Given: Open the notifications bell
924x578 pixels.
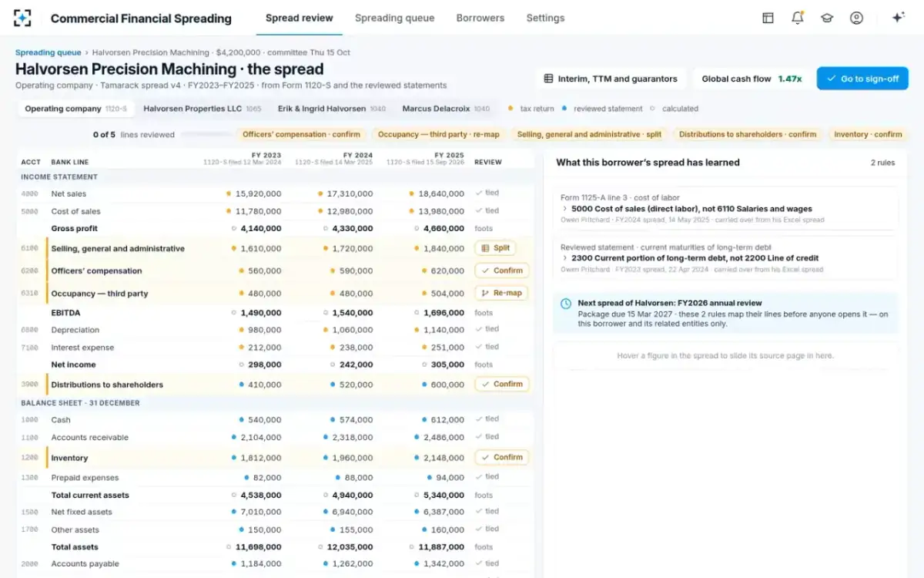Looking at the screenshot, I should (x=798, y=18).
